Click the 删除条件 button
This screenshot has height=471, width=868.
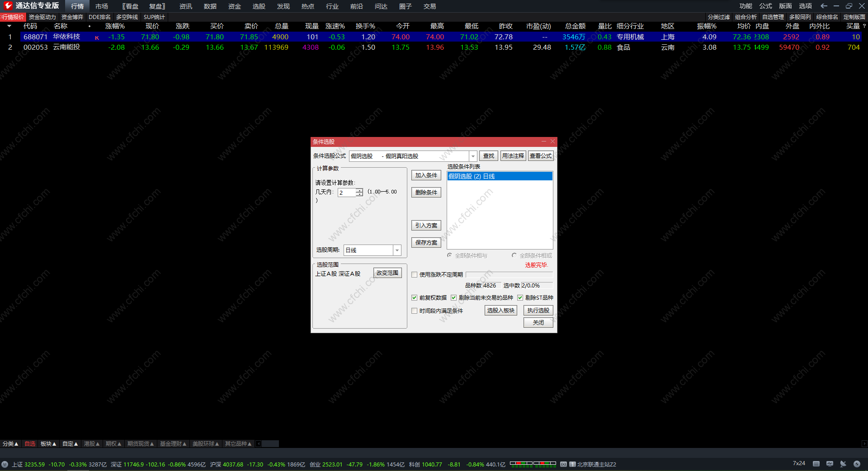click(426, 192)
